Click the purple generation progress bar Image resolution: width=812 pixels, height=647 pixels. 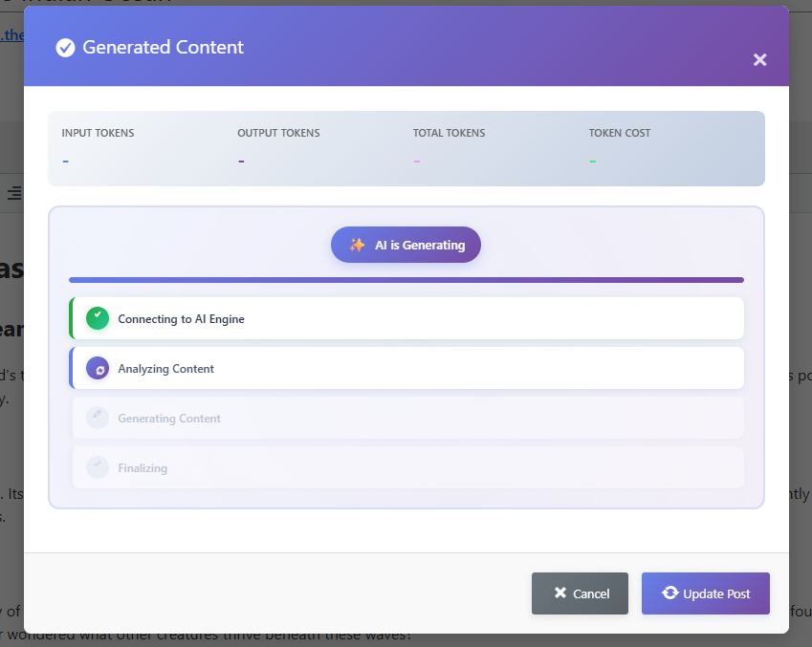[x=406, y=279]
